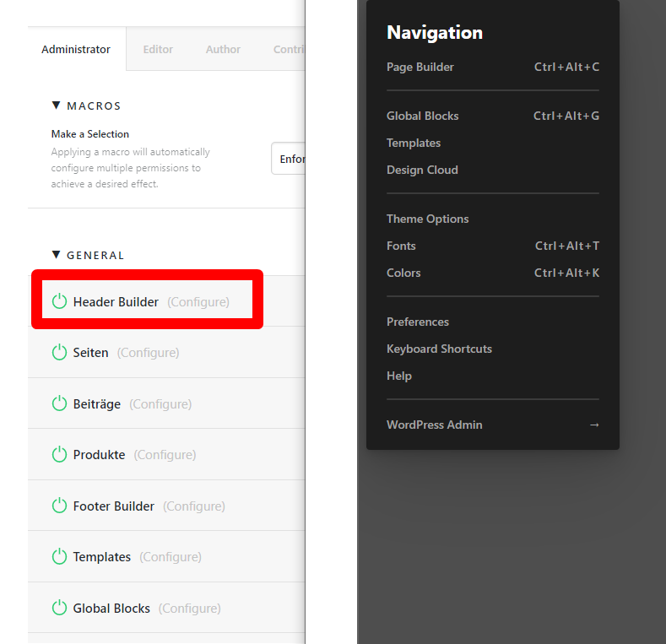Click Configure link next to Footer Builder

pyautogui.click(x=194, y=506)
